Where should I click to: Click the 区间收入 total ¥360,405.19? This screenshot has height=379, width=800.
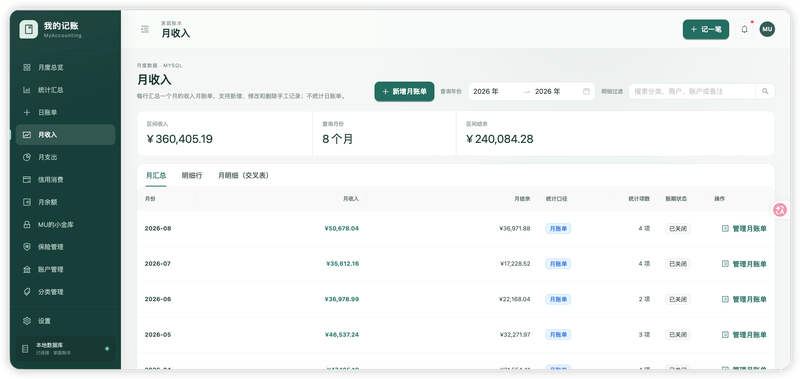coord(180,139)
